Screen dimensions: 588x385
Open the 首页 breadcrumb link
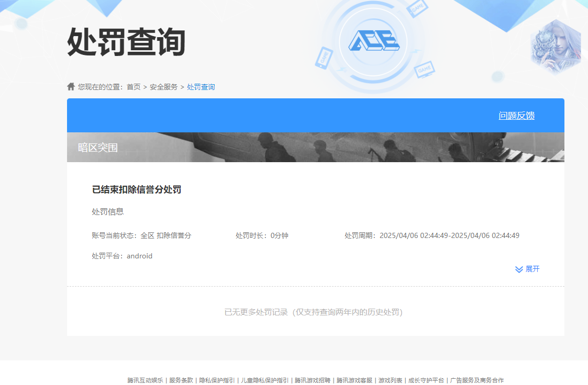coord(134,87)
